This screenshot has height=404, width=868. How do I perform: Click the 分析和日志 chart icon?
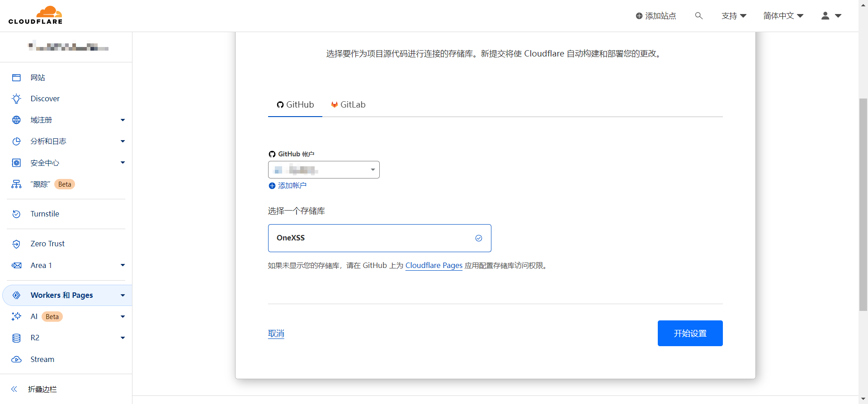point(16,141)
